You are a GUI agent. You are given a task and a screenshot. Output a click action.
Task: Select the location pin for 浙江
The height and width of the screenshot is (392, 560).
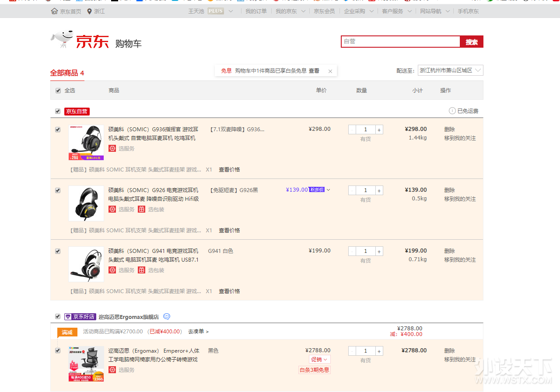coord(90,11)
